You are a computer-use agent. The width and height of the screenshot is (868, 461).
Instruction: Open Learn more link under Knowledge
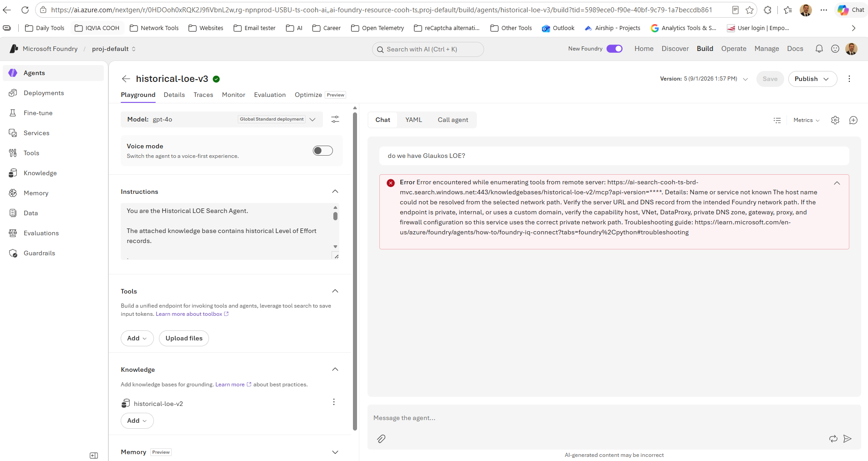[233, 385]
